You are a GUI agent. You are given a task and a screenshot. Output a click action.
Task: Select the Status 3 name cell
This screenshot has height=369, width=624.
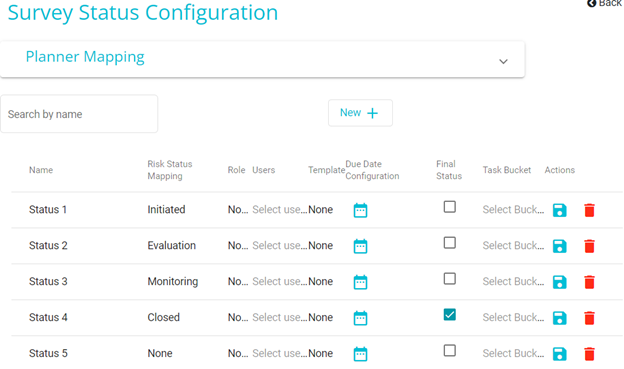point(48,281)
